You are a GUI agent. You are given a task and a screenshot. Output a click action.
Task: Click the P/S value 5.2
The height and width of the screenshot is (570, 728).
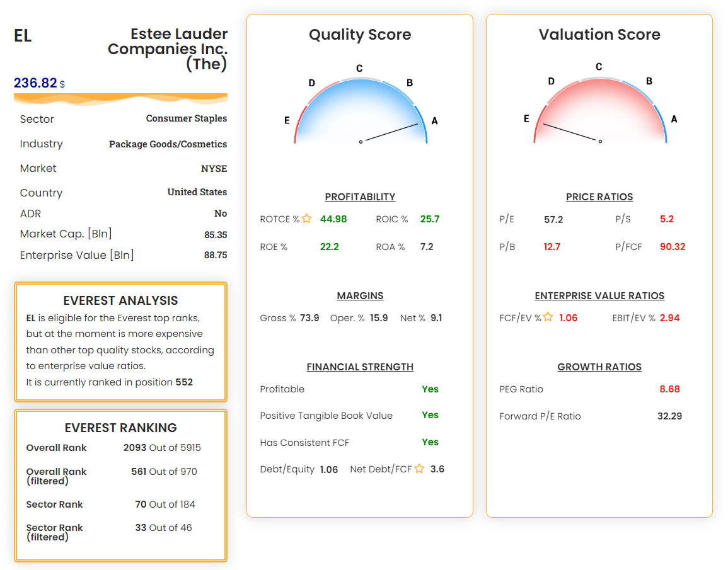667,219
